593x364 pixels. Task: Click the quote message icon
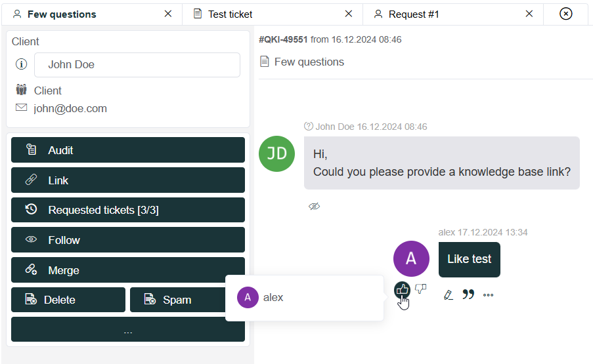coord(468,294)
